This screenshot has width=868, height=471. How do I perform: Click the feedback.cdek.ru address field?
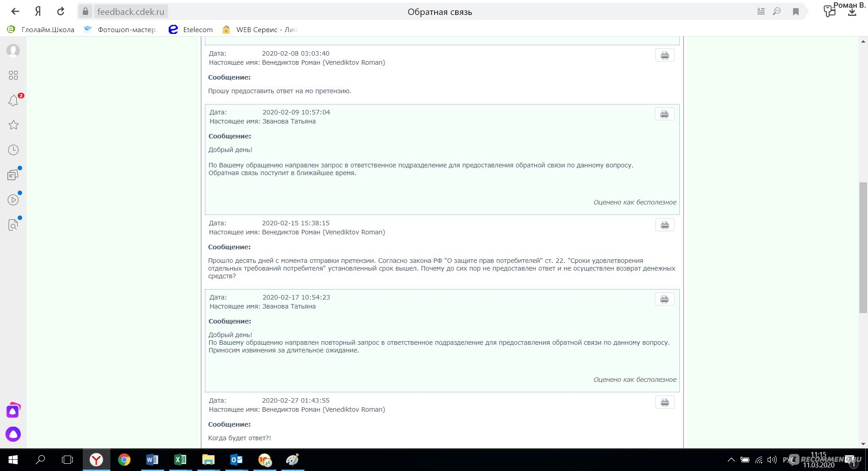[x=131, y=12]
